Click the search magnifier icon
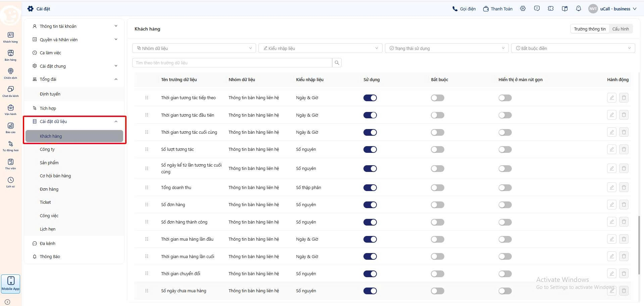This screenshot has width=644, height=306. pos(337,63)
